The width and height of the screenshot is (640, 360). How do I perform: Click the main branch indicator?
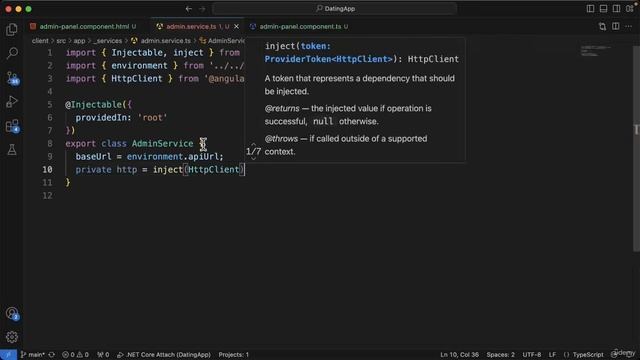(x=33, y=355)
